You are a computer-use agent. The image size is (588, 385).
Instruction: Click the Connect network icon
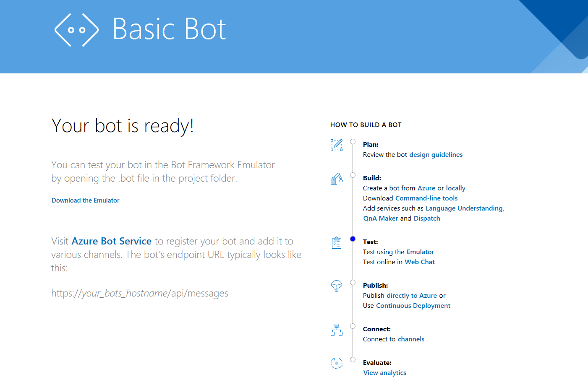coord(337,330)
